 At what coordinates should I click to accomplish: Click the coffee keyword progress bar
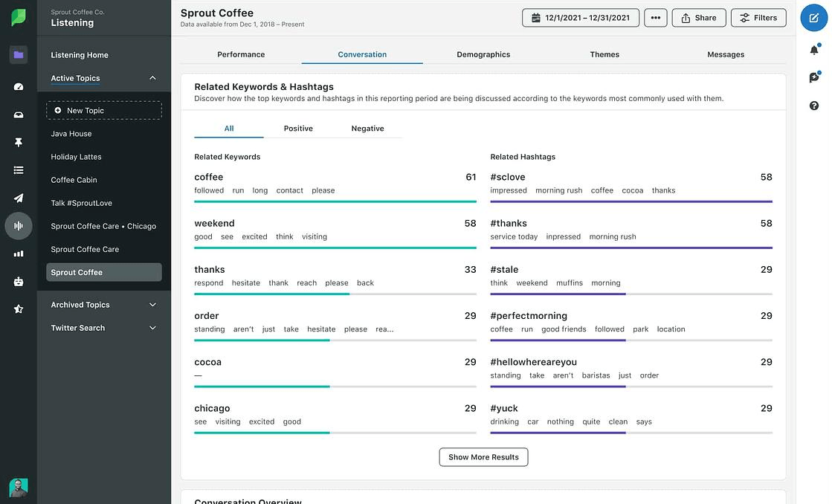[x=335, y=201]
